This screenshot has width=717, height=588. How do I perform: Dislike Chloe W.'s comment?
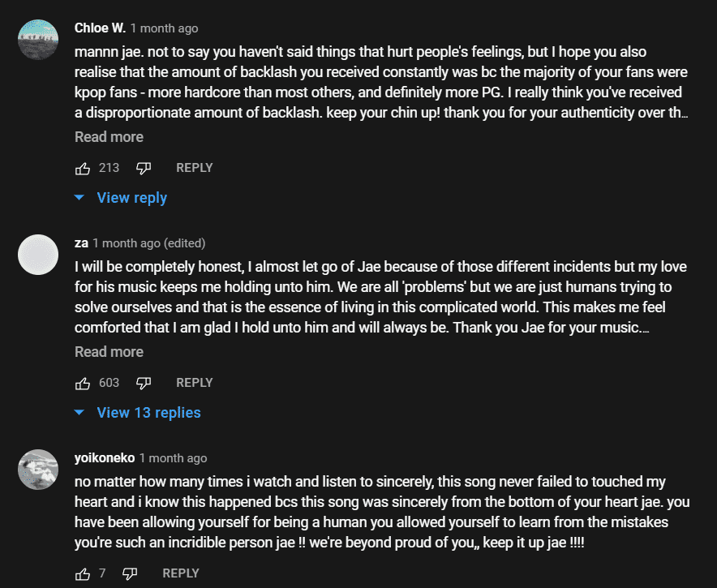coord(144,168)
